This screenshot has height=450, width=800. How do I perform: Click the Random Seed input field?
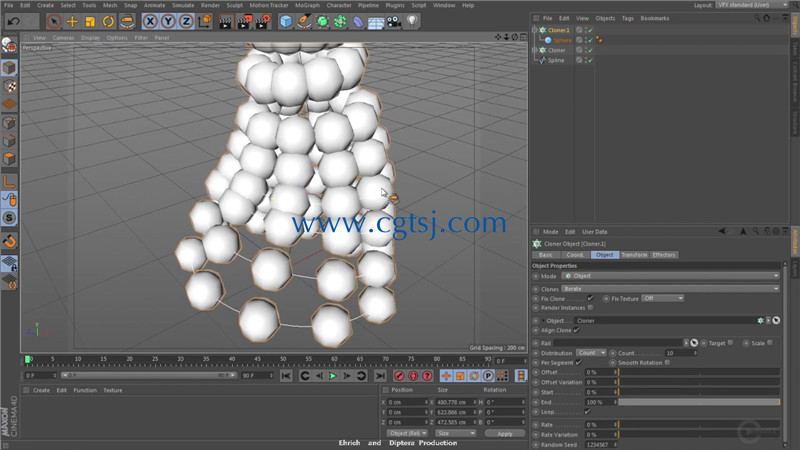tap(601, 445)
